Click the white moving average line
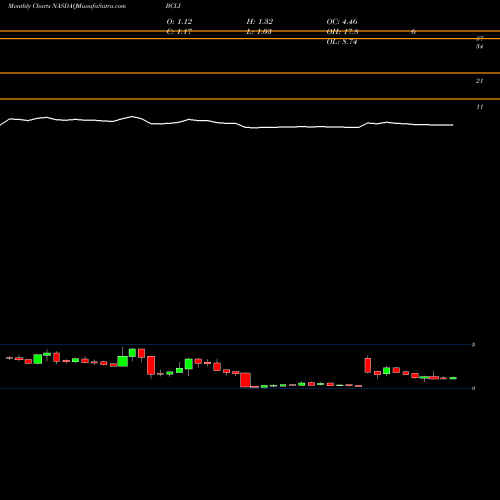 pyautogui.click(x=227, y=123)
